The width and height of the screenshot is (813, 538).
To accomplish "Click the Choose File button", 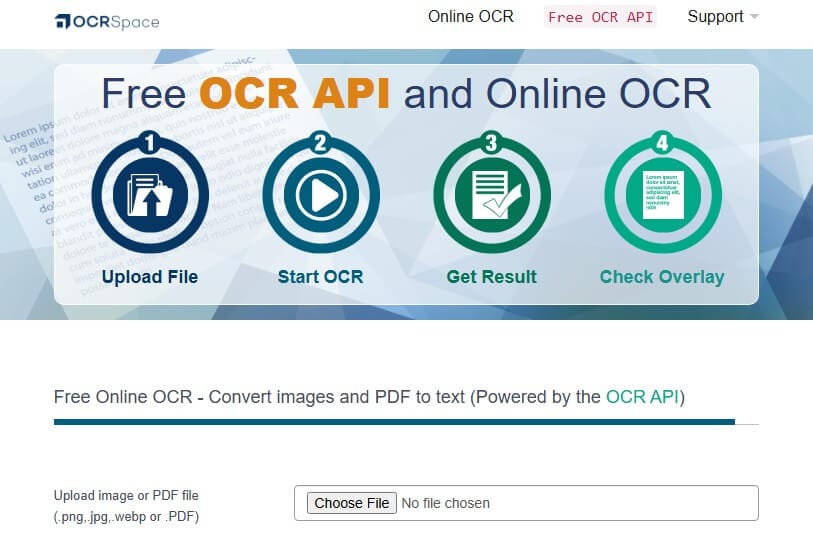I will [352, 503].
